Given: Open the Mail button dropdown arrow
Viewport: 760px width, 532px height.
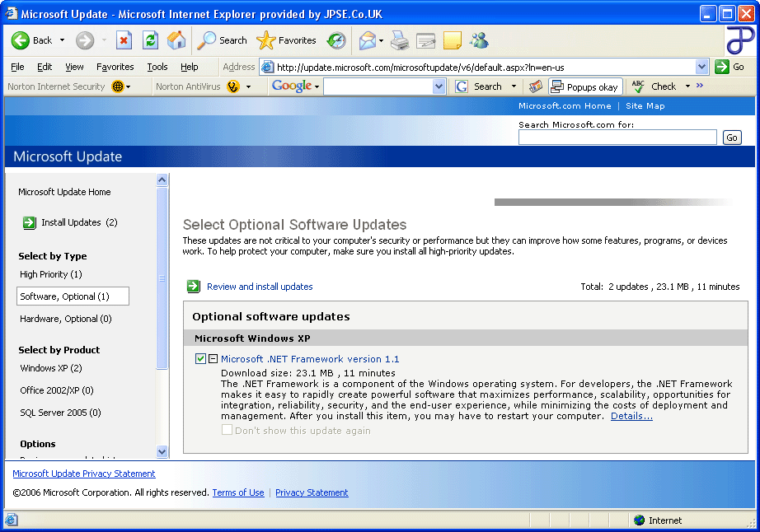Looking at the screenshot, I should click(382, 40).
